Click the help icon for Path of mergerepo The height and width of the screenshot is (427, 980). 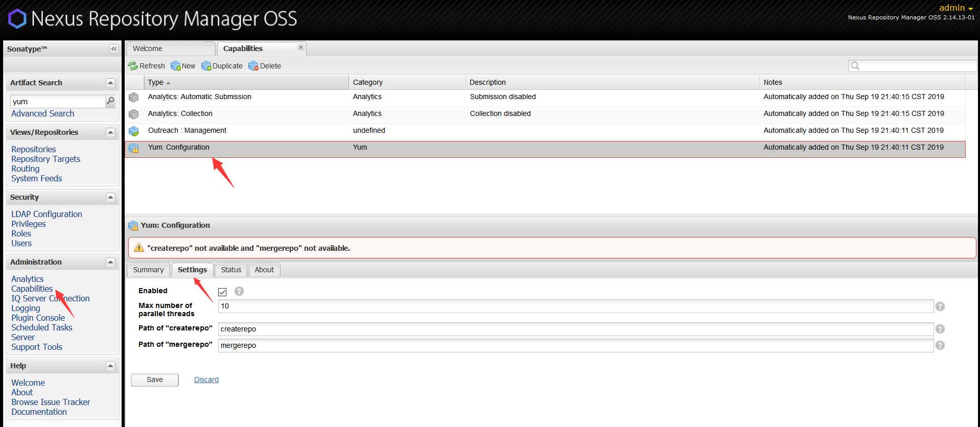tap(940, 345)
